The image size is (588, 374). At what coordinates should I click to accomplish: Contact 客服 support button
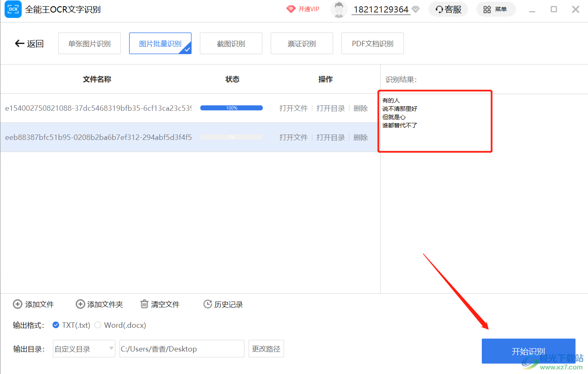coord(448,9)
